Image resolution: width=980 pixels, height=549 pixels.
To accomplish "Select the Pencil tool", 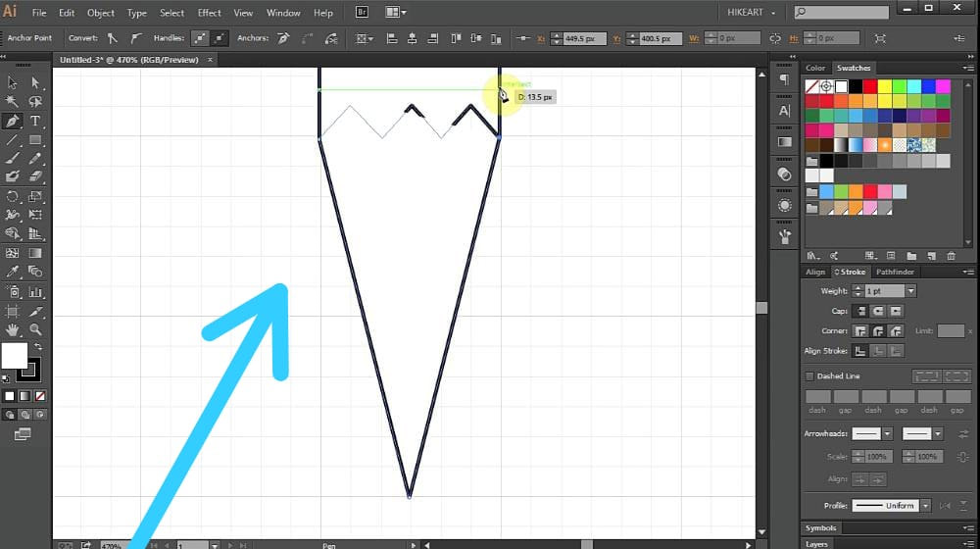I will [x=35, y=159].
